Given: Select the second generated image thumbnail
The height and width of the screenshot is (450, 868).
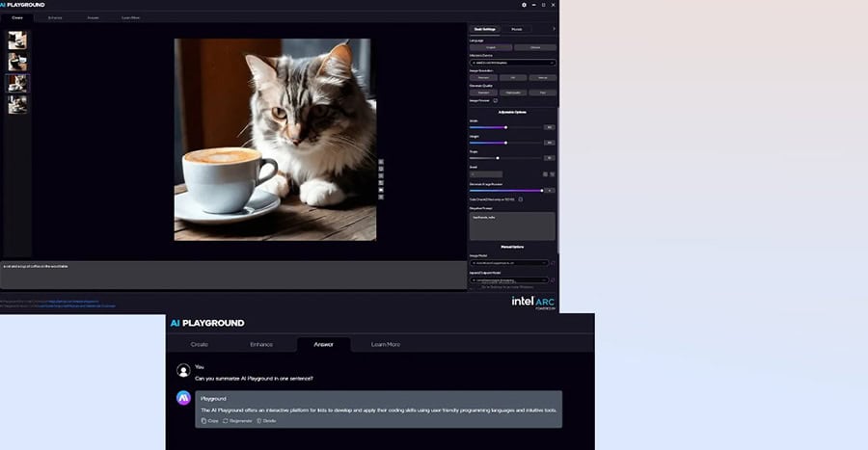Looking at the screenshot, I should [17, 62].
